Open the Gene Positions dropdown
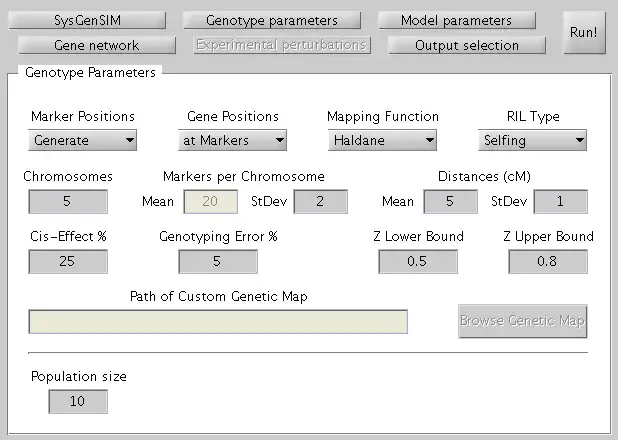This screenshot has width=618, height=440. click(x=233, y=140)
